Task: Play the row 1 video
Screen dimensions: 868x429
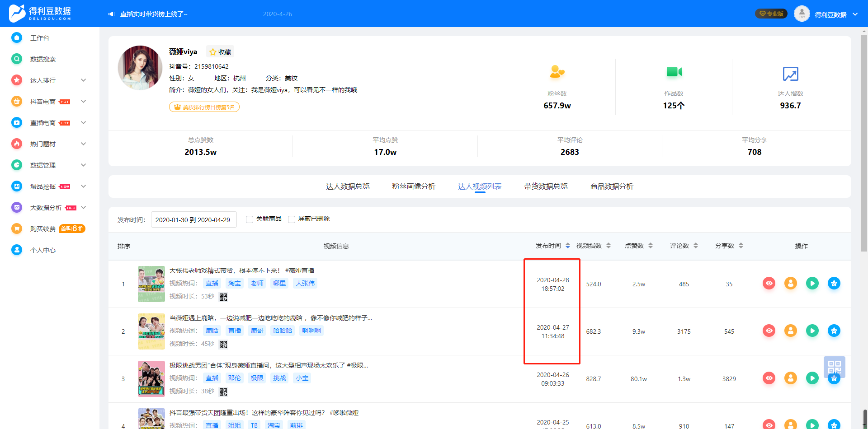Action: pyautogui.click(x=812, y=283)
